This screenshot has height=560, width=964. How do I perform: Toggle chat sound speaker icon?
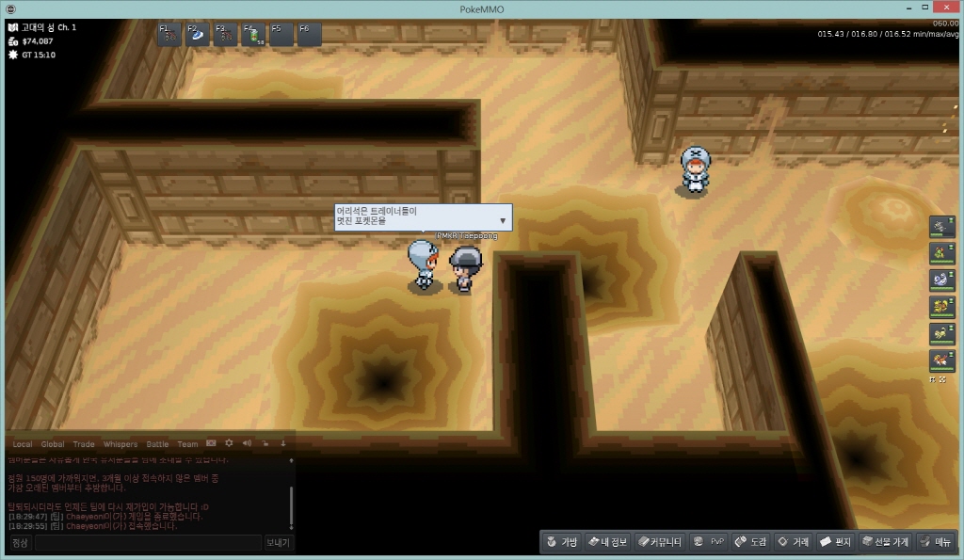click(247, 443)
